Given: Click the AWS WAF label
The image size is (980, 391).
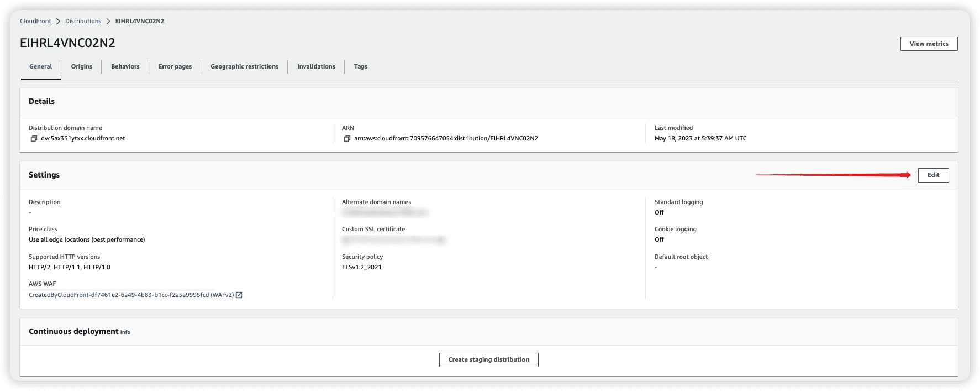Looking at the screenshot, I should 43,284.
